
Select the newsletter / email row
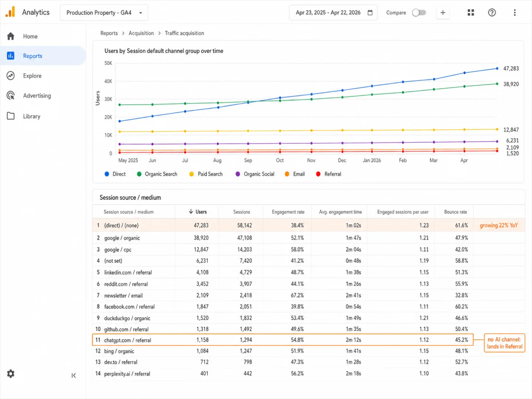point(308,295)
